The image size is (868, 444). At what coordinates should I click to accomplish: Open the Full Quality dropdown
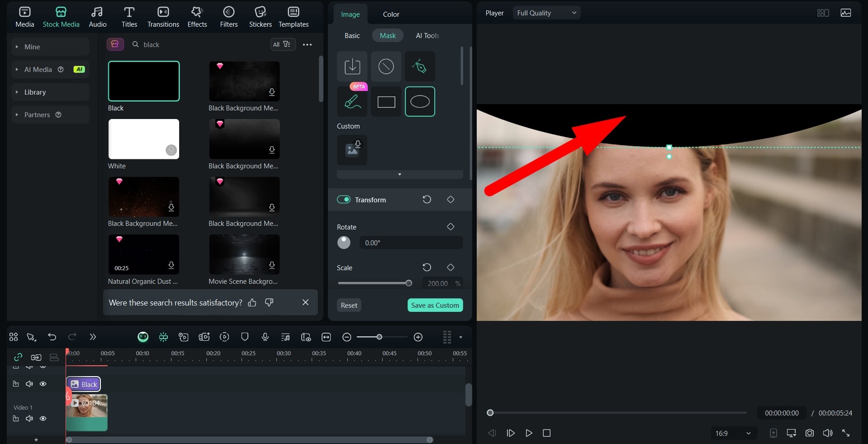pos(546,13)
